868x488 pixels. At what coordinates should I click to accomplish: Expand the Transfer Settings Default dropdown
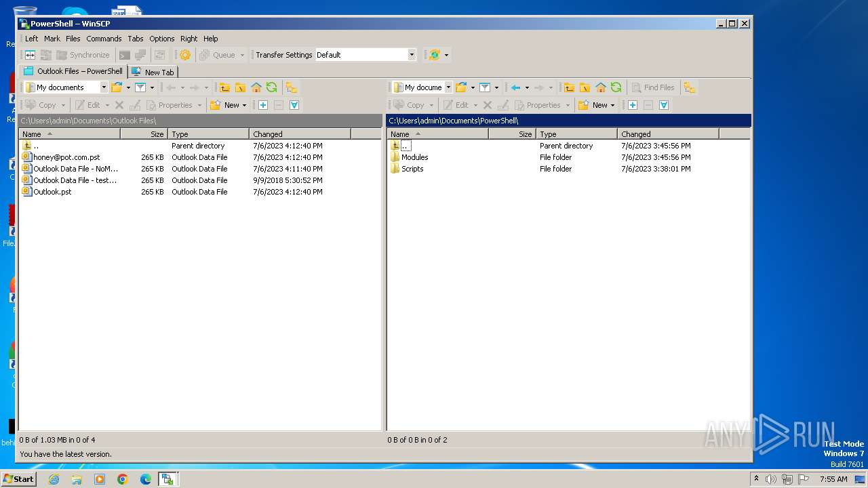pyautogui.click(x=412, y=55)
